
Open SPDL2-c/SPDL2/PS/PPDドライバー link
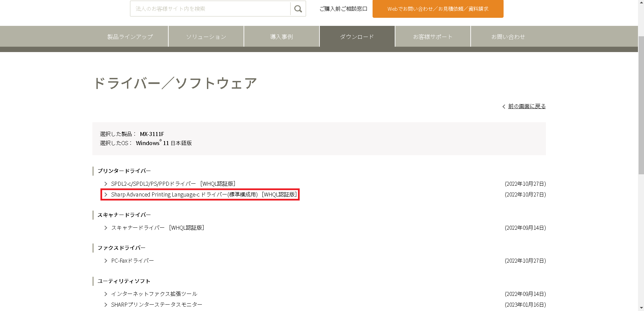173,184
